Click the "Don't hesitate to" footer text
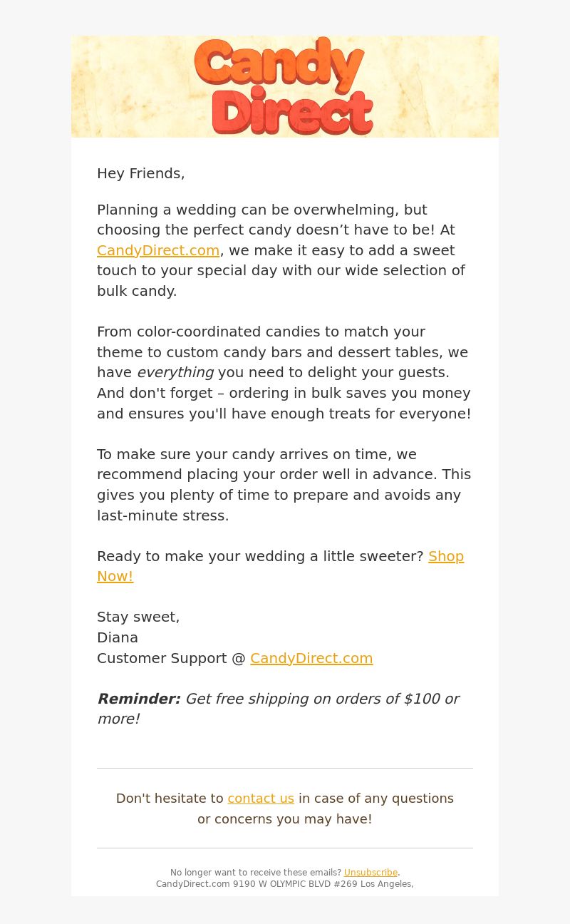Screen dimensions: 570x924 pos(170,799)
